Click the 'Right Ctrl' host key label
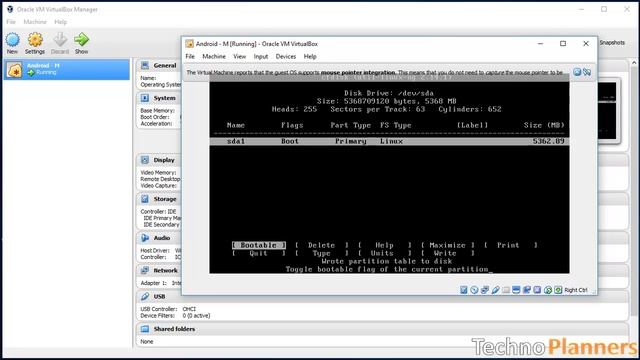Viewport: 640px width, 360px height. coord(576,290)
